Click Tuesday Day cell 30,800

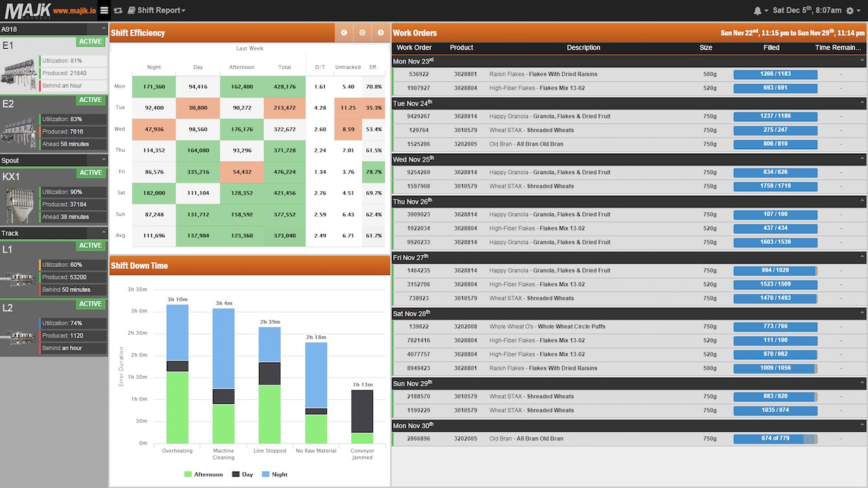198,108
